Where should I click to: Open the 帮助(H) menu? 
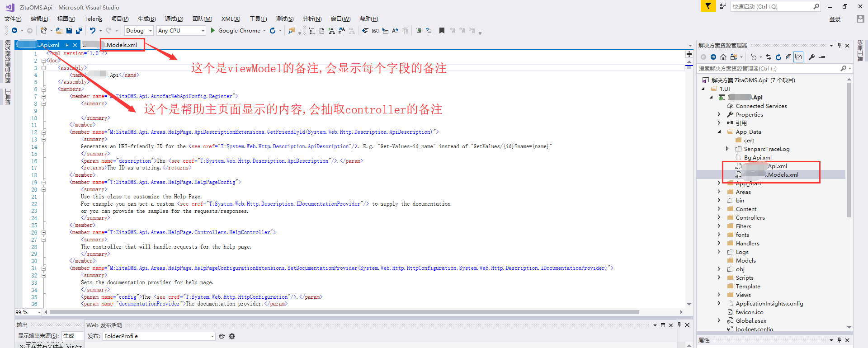pyautogui.click(x=369, y=19)
